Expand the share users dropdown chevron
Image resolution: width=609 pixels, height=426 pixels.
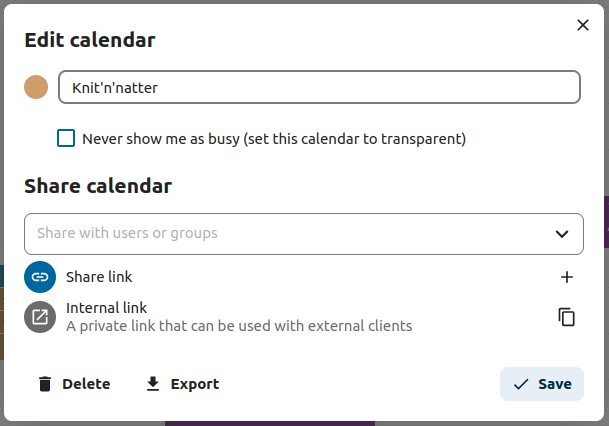[x=561, y=234]
